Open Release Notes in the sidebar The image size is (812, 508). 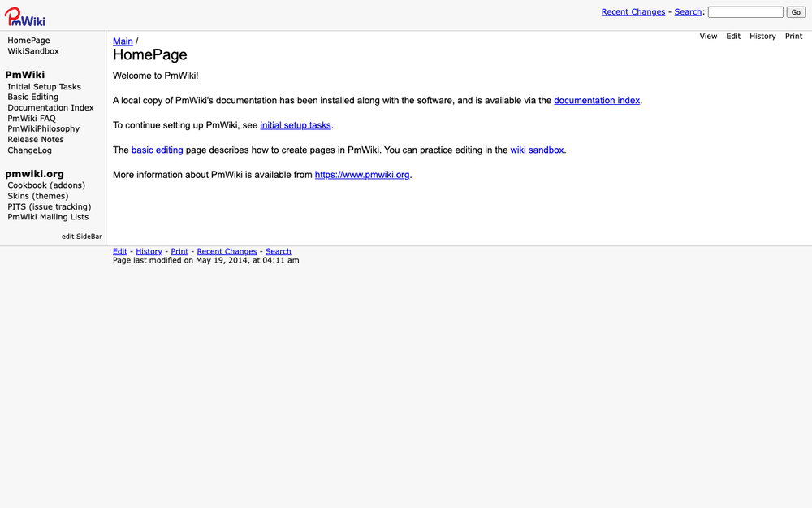(35, 140)
